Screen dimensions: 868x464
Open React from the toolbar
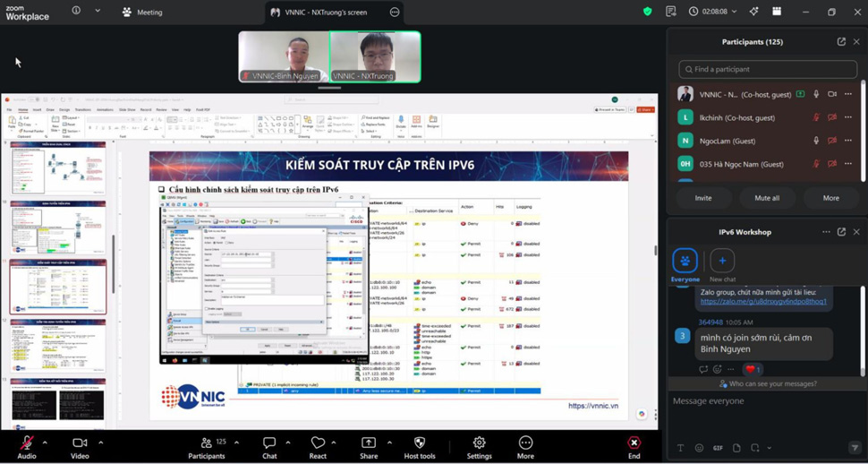(318, 447)
